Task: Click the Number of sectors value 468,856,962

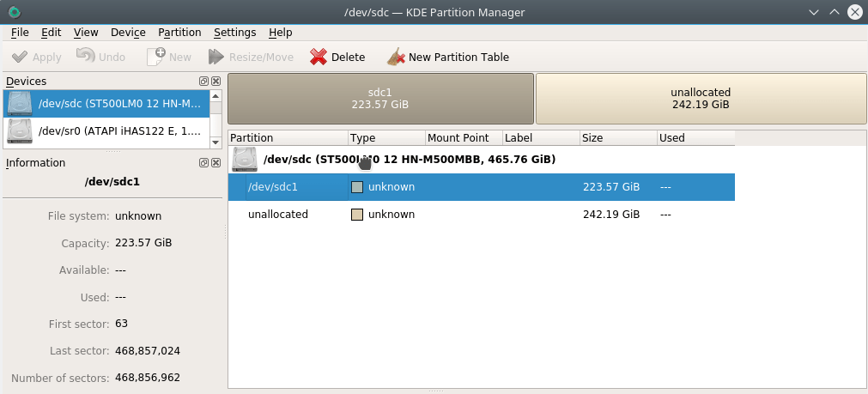Action: [148, 378]
